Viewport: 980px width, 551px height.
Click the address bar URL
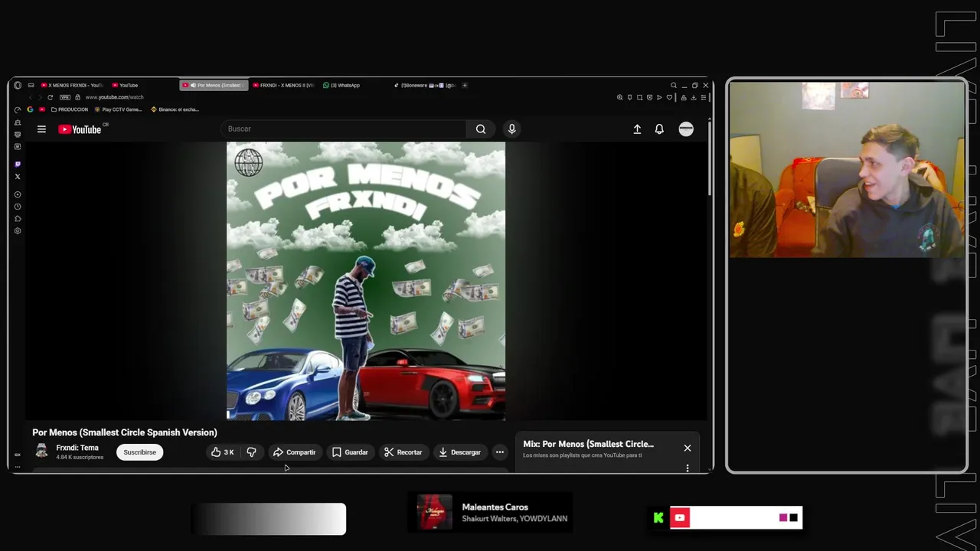click(x=114, y=97)
